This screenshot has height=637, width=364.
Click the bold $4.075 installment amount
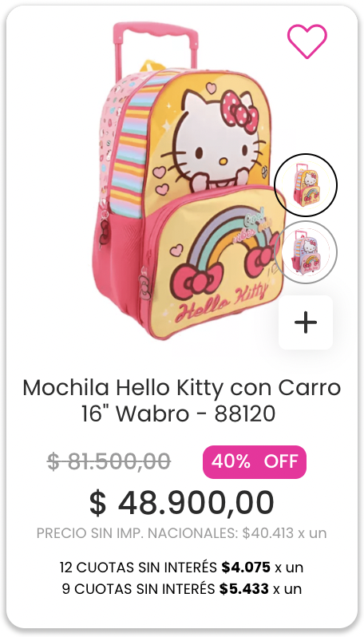pos(246,567)
